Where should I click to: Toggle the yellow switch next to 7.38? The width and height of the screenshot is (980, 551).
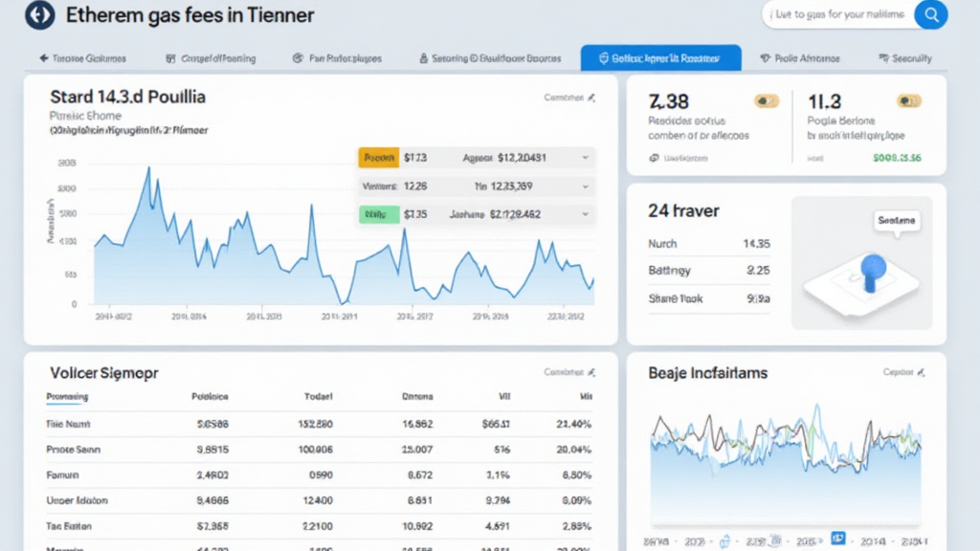coord(766,99)
